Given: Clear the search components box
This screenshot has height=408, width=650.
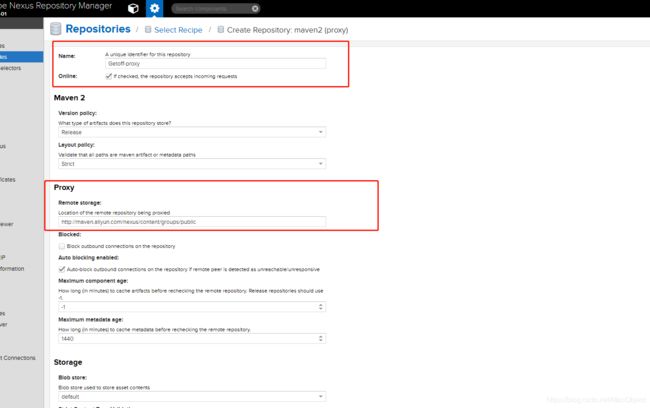Looking at the screenshot, I should 255,8.
